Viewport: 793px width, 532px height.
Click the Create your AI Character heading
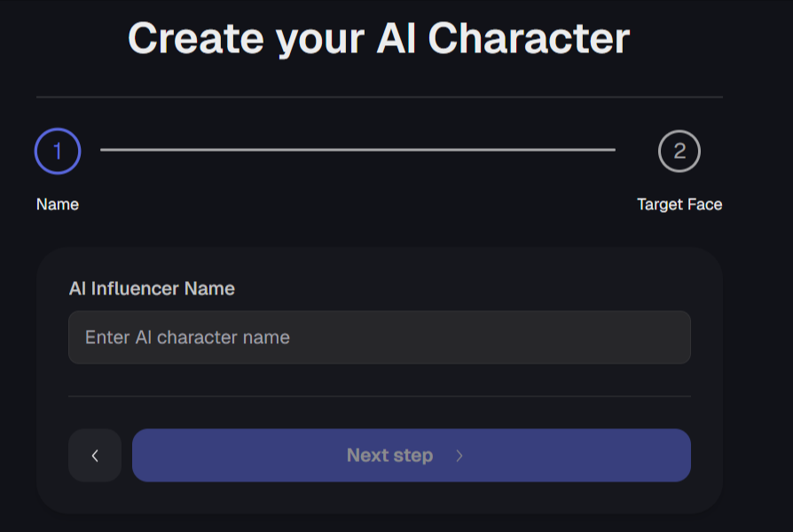click(380, 37)
